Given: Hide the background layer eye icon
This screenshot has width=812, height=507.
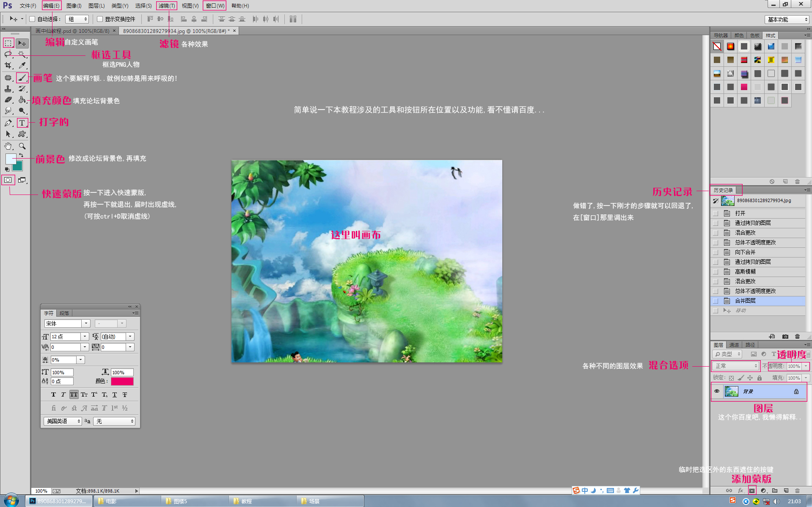Looking at the screenshot, I should (717, 391).
